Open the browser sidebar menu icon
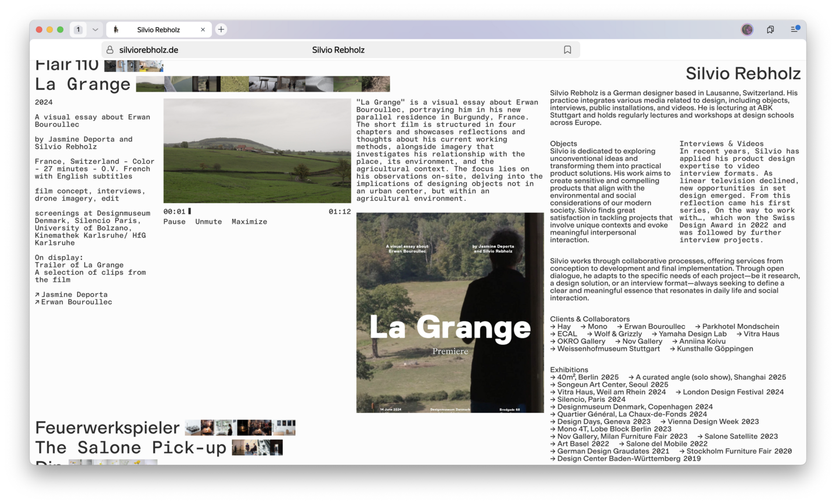The image size is (836, 504). point(795,30)
